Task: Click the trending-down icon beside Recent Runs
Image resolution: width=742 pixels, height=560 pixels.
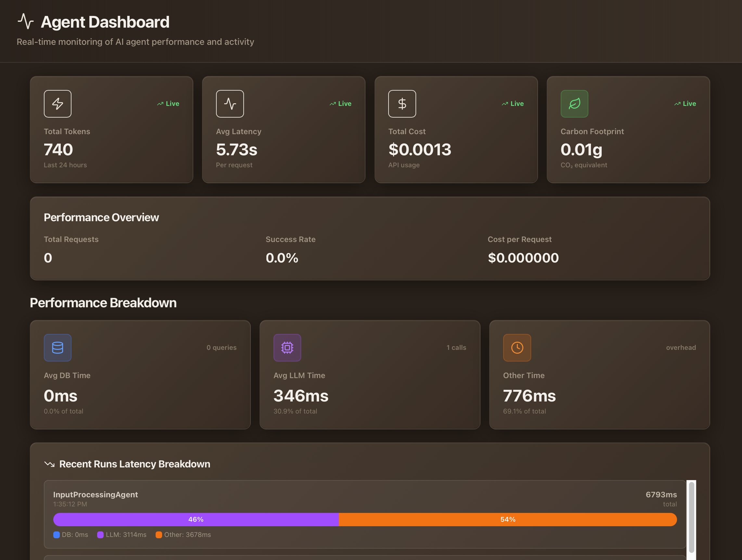Action: tap(49, 464)
